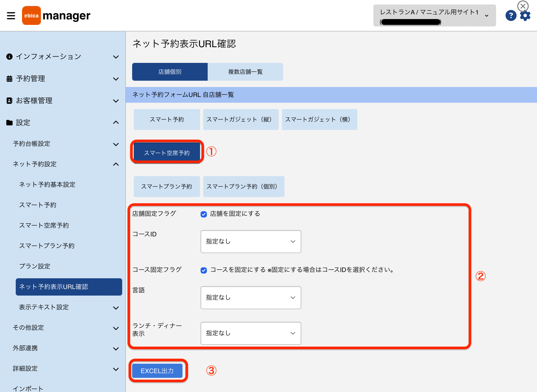Viewport: 537px width, 392px height.
Task: Click the コース固定フラグ label
Action: [157, 270]
